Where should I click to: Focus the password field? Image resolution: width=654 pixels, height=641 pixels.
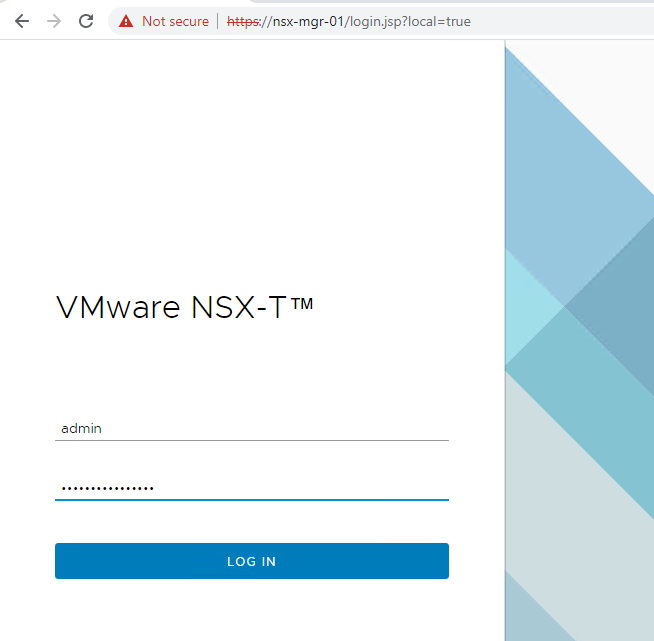[252, 488]
